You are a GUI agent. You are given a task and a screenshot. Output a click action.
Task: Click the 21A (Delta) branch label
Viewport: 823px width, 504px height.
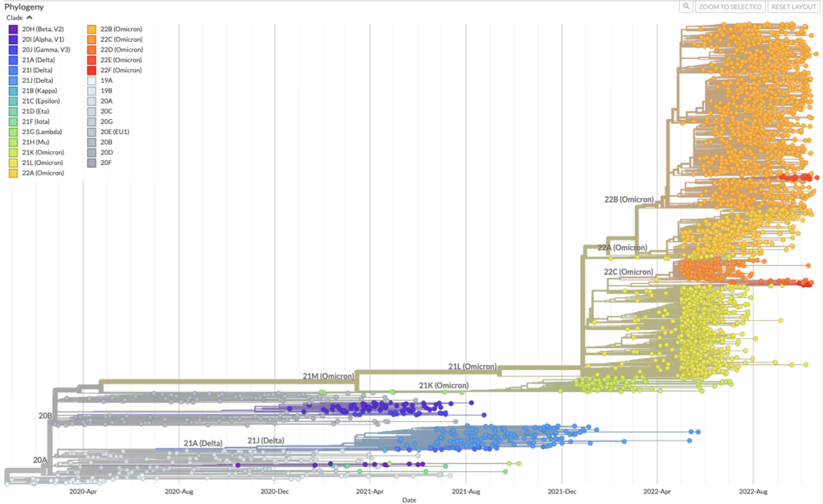[203, 440]
